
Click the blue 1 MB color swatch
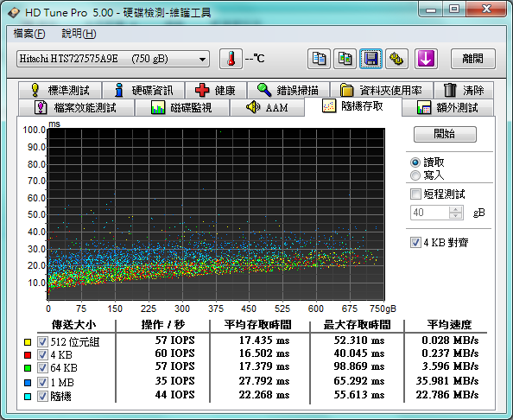[x=28, y=382]
